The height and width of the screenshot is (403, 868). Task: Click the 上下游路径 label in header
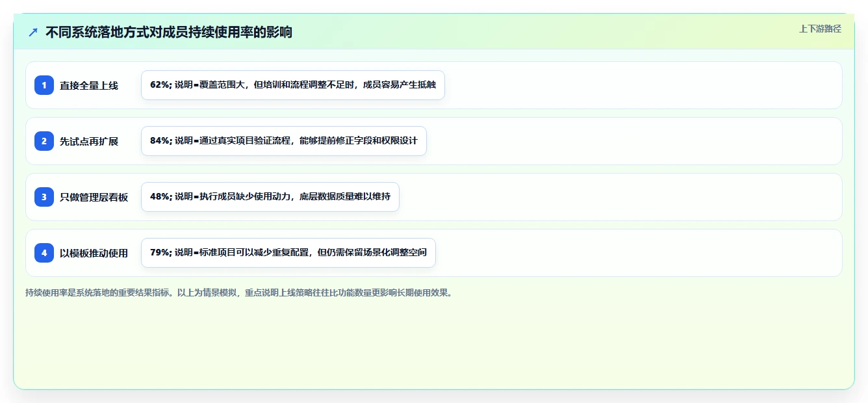(820, 29)
